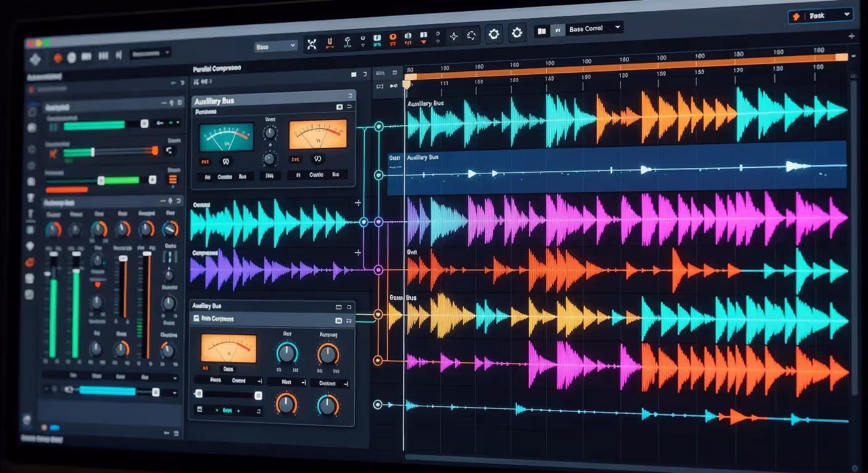Click the first green channel fader
This screenshot has height=473, width=868.
click(54, 305)
